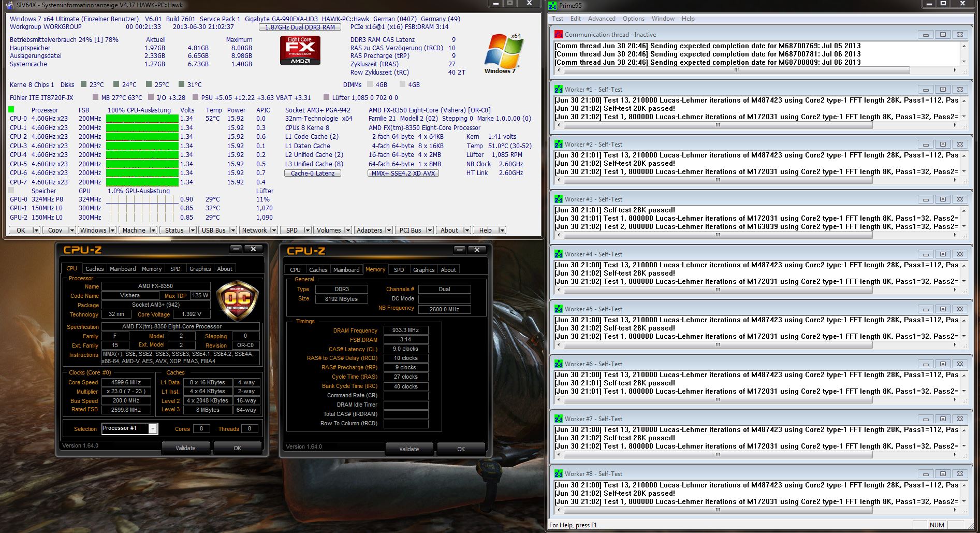The height and width of the screenshot is (533, 980).
Task: Click the gray square beside the Speicher header
Action: coord(11,191)
